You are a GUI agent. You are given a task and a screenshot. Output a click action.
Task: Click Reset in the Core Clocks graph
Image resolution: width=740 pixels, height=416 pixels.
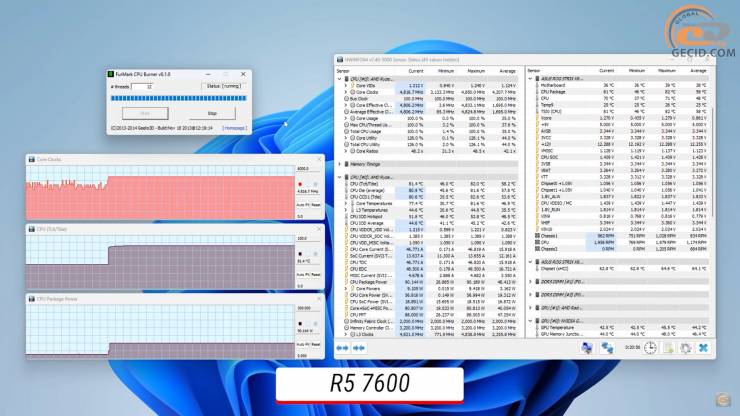[316, 205]
